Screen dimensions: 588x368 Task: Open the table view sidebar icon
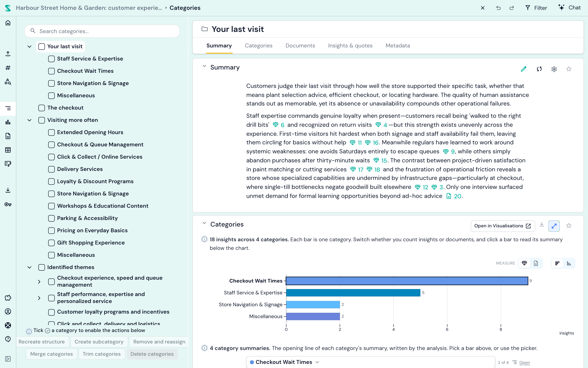8,150
